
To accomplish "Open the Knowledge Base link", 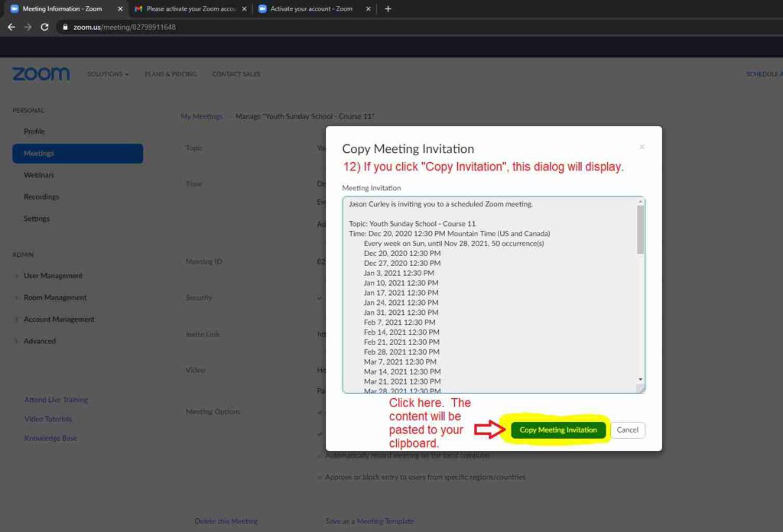I will point(50,438).
